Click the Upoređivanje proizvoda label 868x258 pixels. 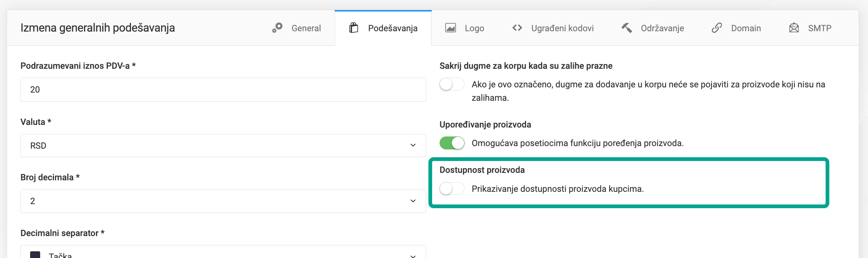click(x=485, y=125)
